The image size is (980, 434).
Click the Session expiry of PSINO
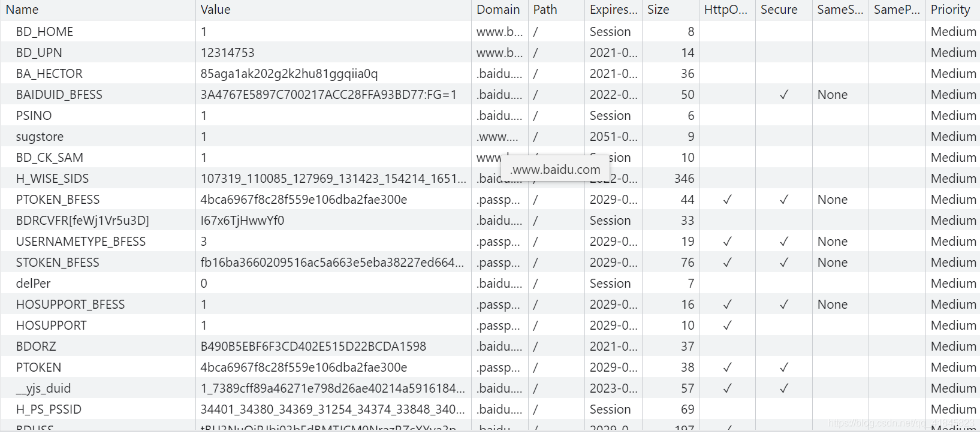pos(610,116)
